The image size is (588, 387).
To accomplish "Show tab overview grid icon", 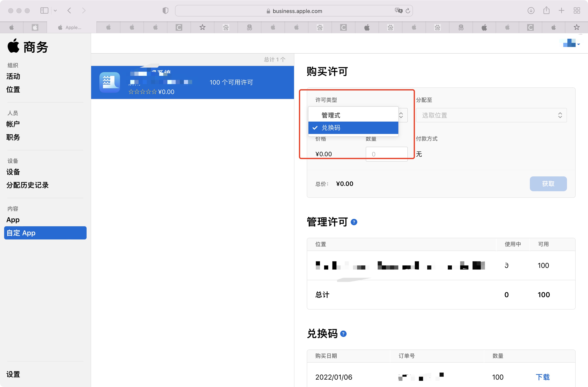I will (x=577, y=11).
